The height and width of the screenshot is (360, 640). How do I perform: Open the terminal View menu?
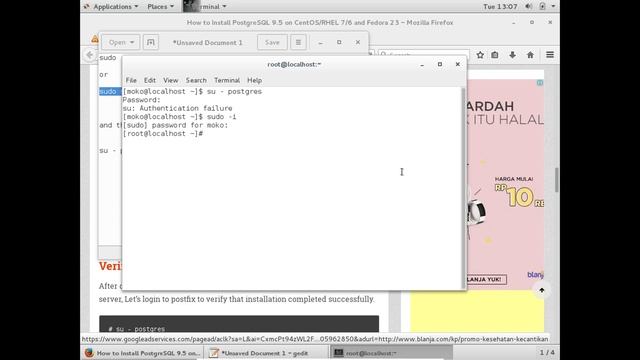pos(171,80)
